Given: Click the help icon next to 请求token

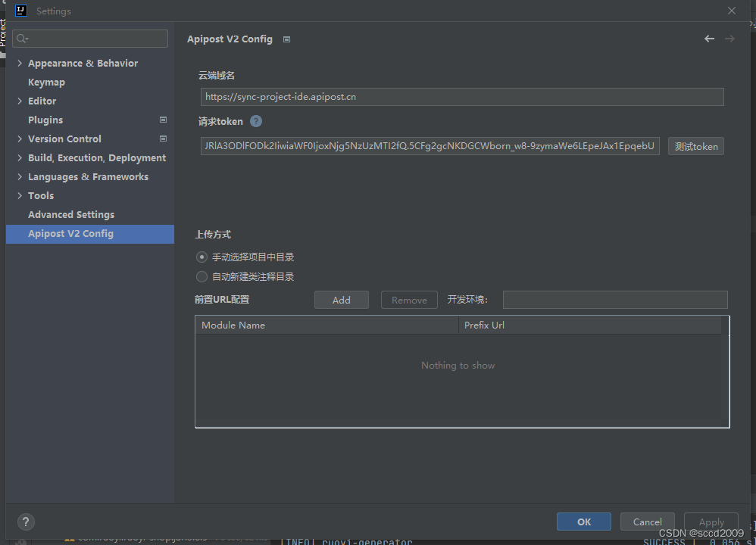Looking at the screenshot, I should [x=255, y=121].
